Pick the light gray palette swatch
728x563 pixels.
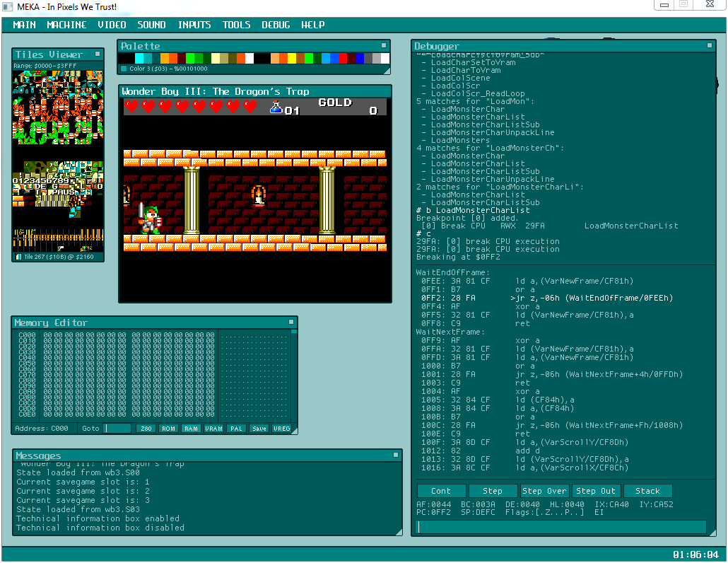point(377,58)
